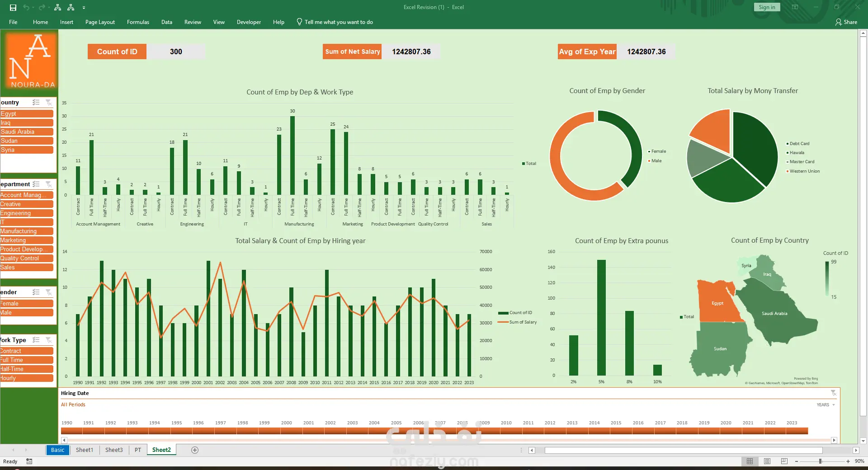Click the Share button
The image size is (868, 470).
(x=846, y=22)
